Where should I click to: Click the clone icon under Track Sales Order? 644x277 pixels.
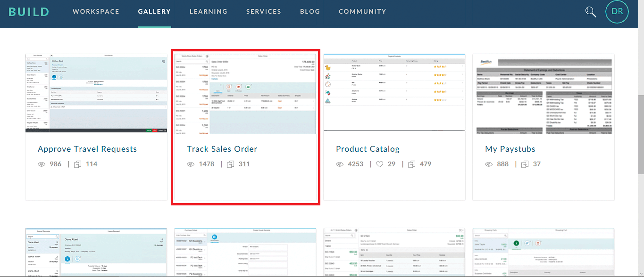coord(231,164)
